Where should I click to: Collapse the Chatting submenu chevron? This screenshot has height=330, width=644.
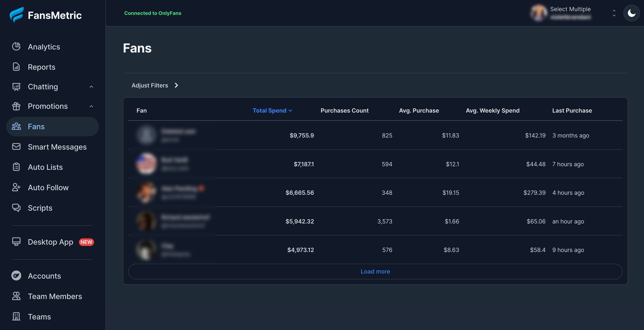[x=92, y=87]
